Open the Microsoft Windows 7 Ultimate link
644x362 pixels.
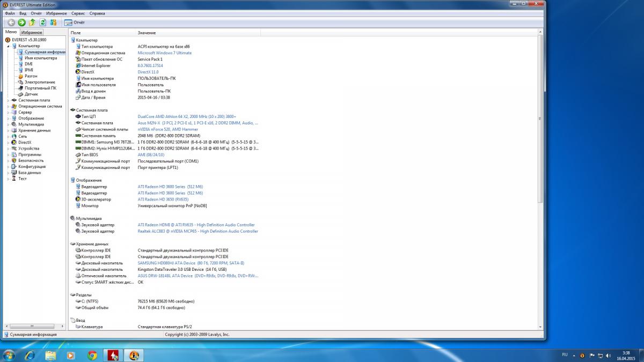[165, 53]
